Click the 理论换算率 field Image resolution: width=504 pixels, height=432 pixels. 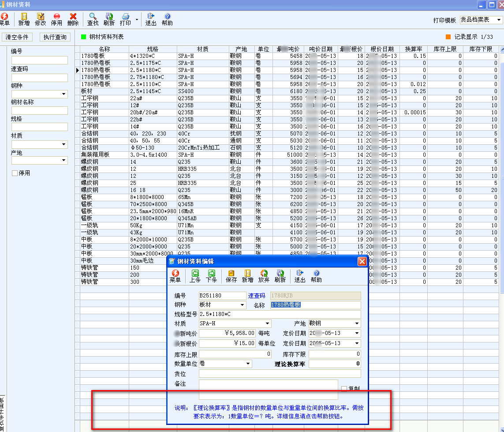point(335,364)
